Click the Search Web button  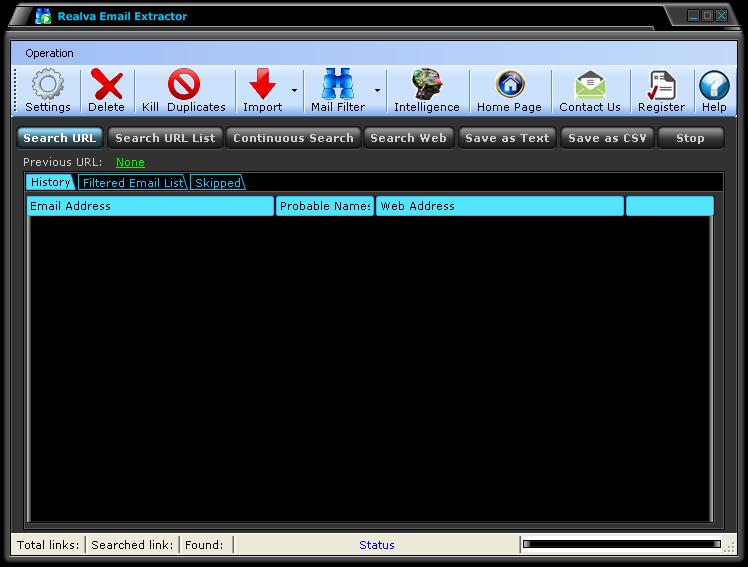[408, 138]
